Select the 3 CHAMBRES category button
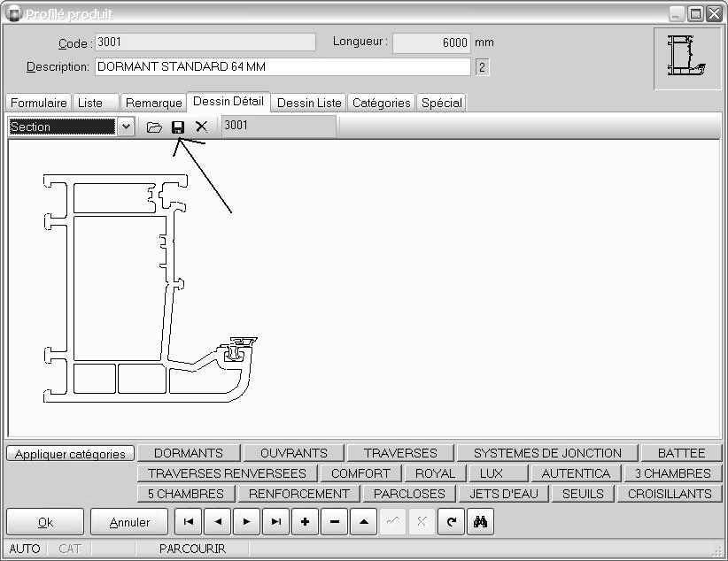This screenshot has height=561, width=728. 673,473
